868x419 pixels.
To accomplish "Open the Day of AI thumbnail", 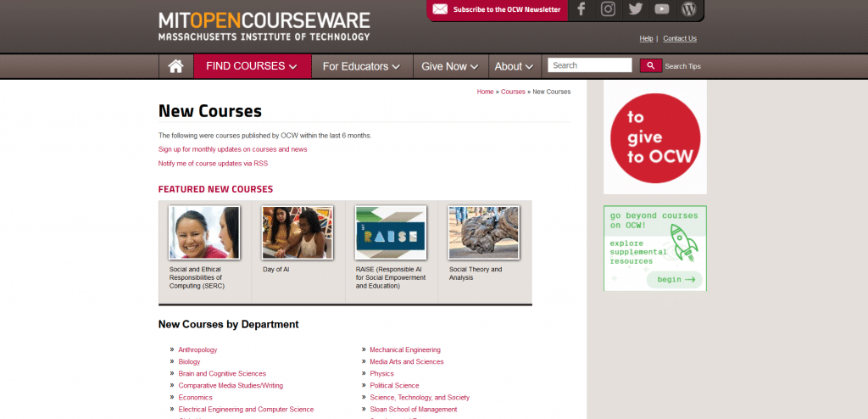I will 298,232.
